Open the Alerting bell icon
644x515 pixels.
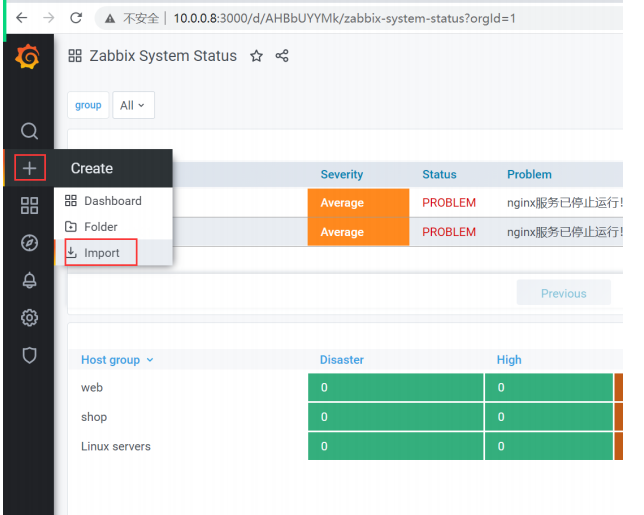coord(29,280)
